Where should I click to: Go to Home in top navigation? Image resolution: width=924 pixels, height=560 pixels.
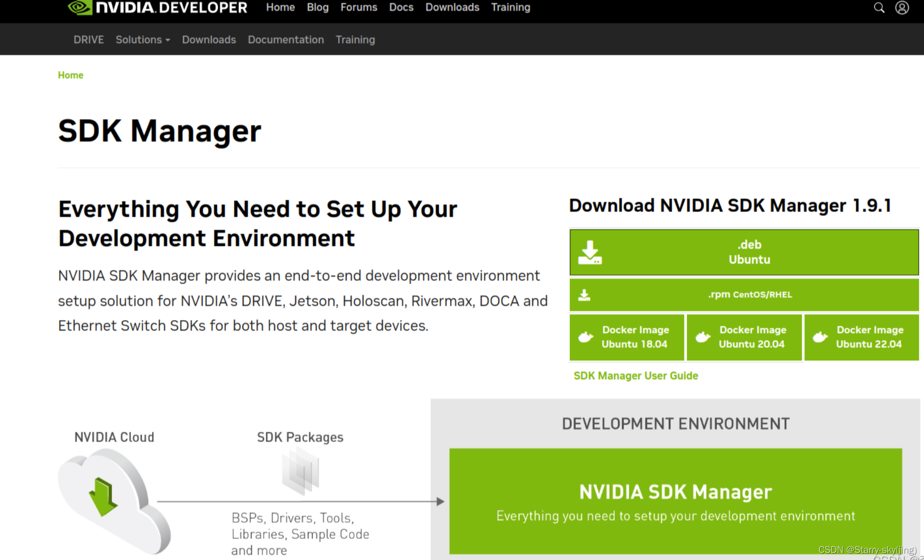point(280,7)
